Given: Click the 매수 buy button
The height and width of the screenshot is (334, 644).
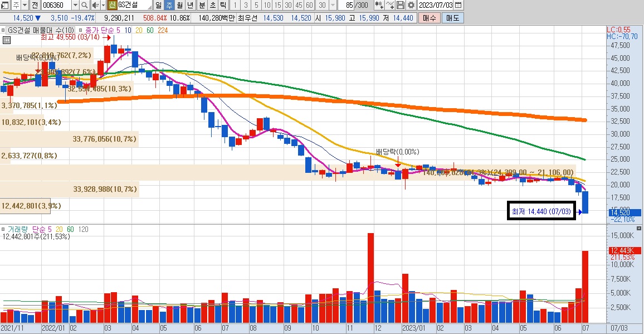Looking at the screenshot, I should [x=429, y=18].
